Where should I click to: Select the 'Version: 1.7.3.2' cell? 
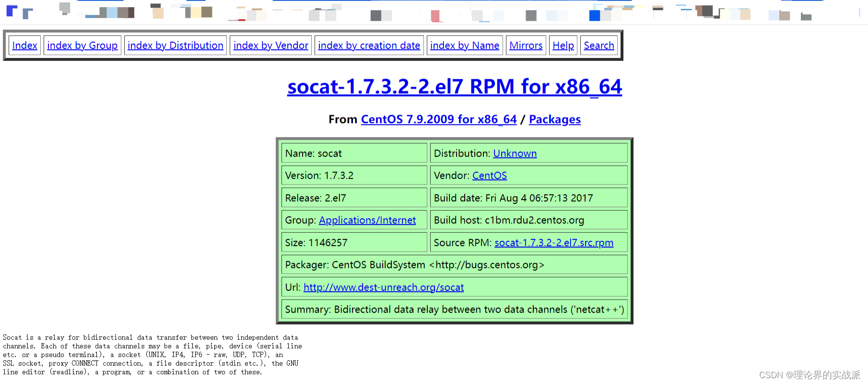click(x=354, y=175)
